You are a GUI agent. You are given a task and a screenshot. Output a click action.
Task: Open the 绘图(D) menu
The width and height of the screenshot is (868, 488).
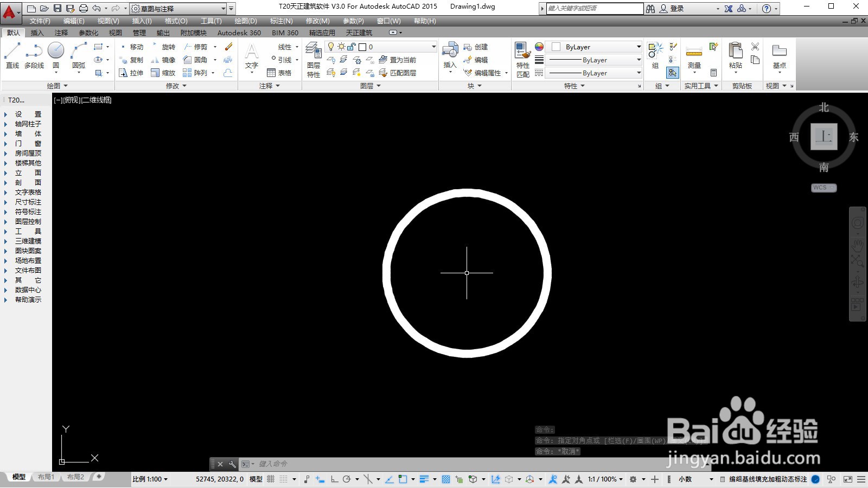(246, 21)
